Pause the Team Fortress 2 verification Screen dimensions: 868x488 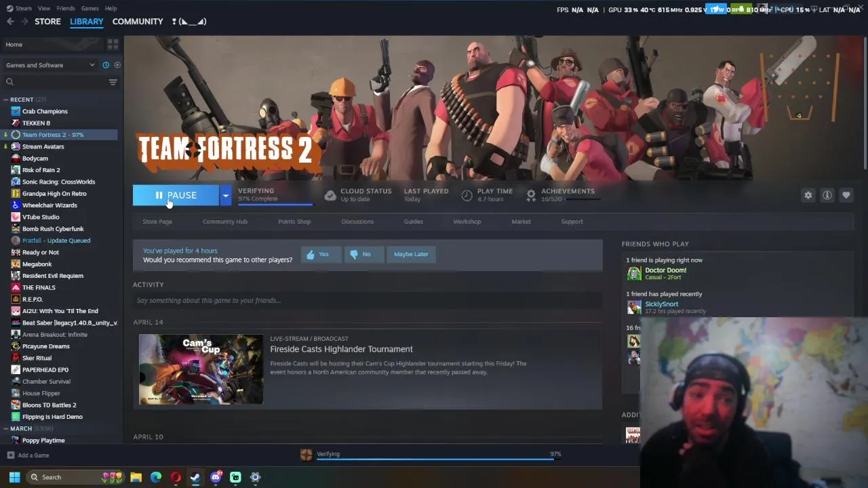(x=176, y=195)
